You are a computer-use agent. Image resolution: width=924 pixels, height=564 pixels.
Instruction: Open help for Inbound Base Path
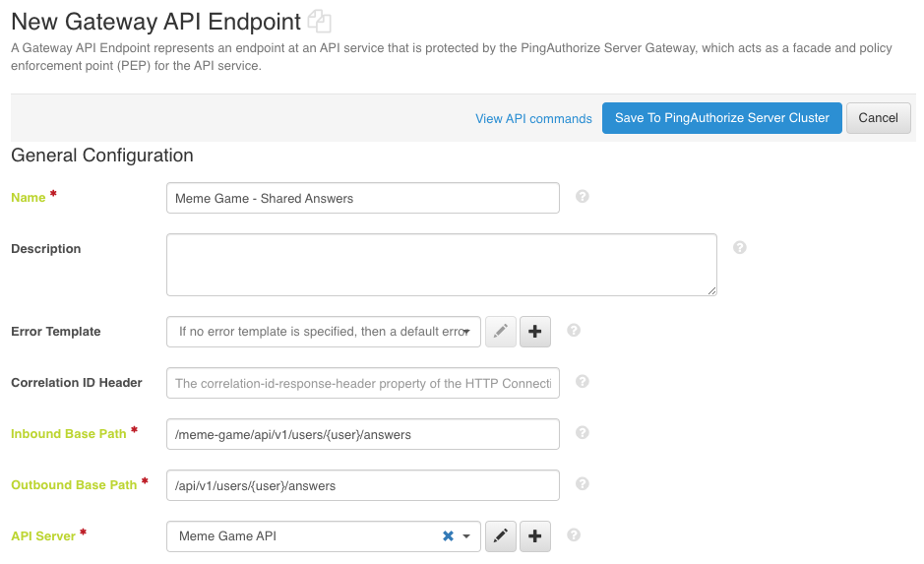[582, 433]
